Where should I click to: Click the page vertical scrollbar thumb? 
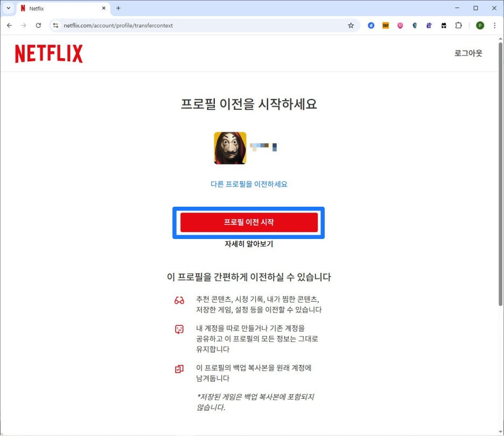tap(500, 173)
